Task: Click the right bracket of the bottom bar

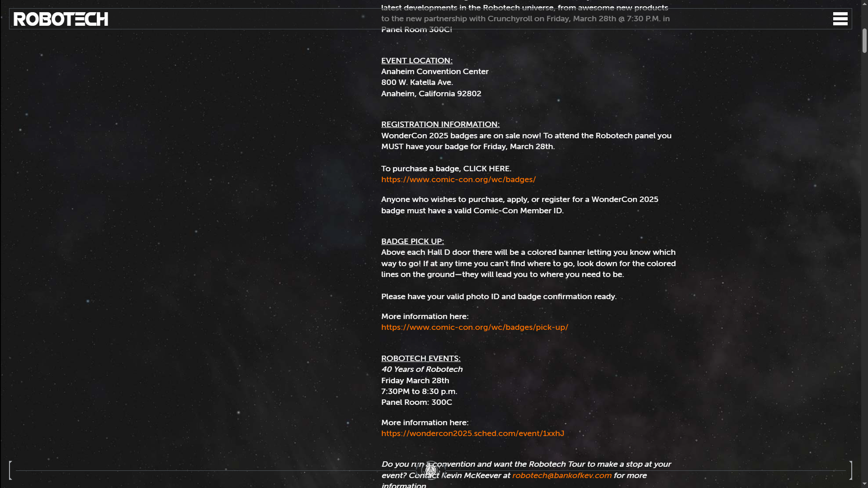Action: [850, 470]
